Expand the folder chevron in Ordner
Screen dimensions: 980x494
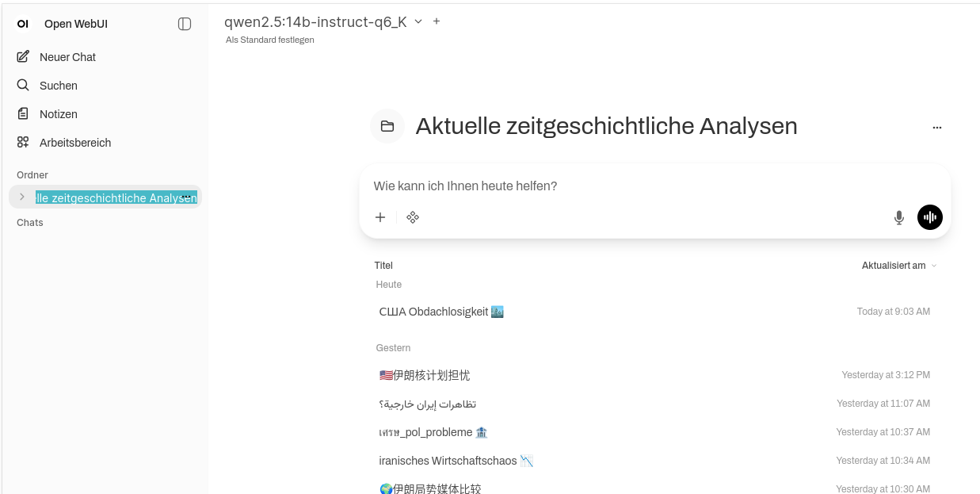tap(22, 197)
